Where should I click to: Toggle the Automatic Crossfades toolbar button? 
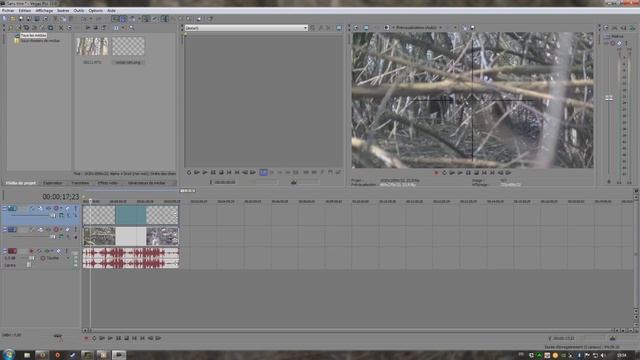[x=123, y=19]
